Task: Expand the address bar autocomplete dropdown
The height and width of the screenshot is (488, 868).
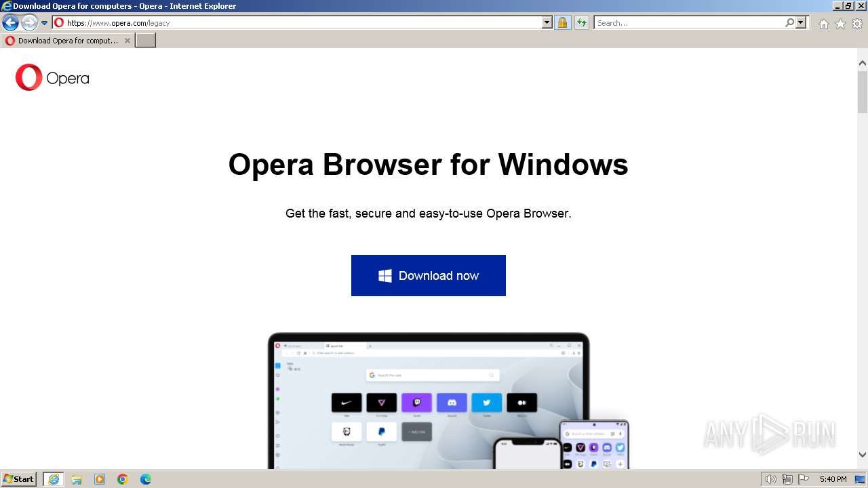Action: (547, 22)
